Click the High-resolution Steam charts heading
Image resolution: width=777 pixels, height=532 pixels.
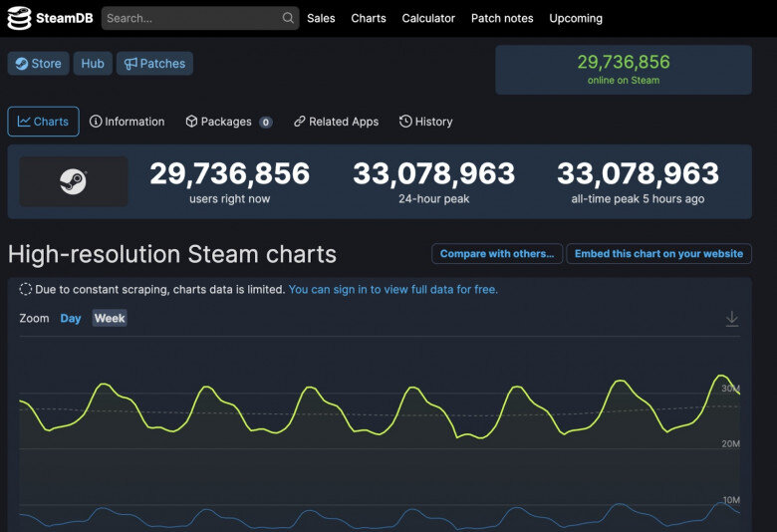tap(172, 254)
